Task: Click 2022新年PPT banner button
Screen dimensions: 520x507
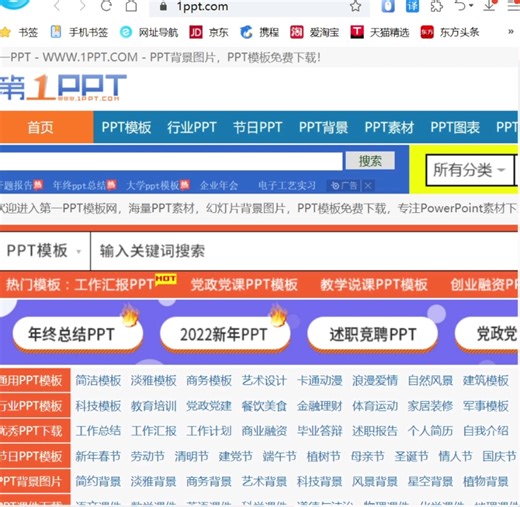Action: click(x=225, y=334)
